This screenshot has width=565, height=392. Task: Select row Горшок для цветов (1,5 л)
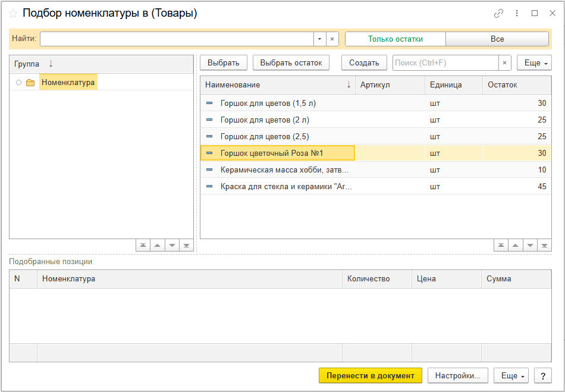pos(376,103)
